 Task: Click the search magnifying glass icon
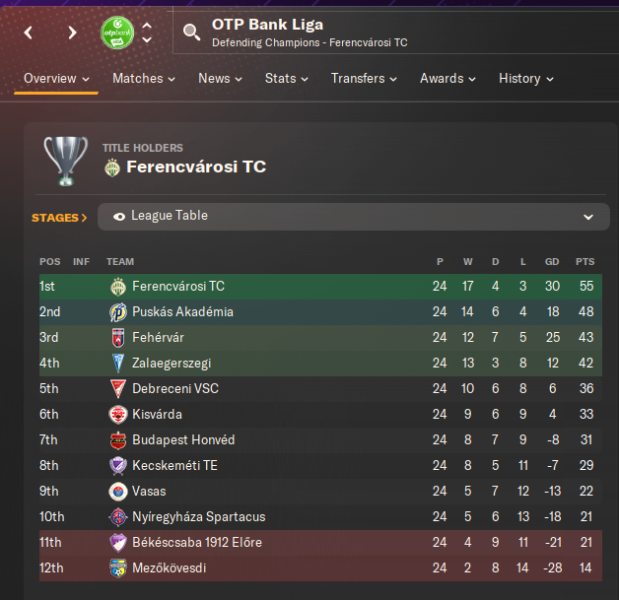[192, 33]
